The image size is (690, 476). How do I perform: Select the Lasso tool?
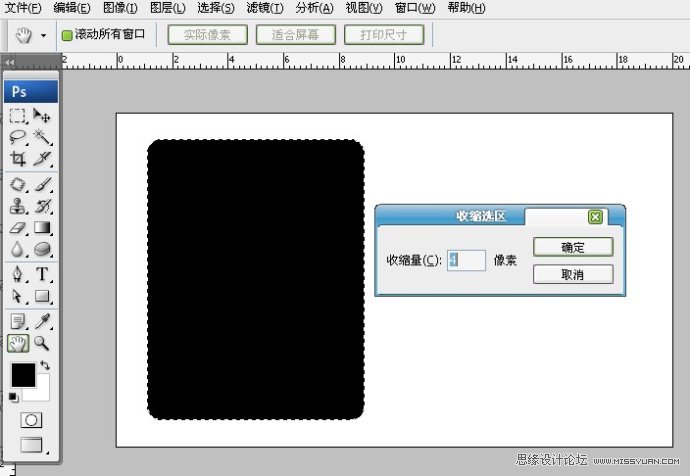tap(18, 137)
